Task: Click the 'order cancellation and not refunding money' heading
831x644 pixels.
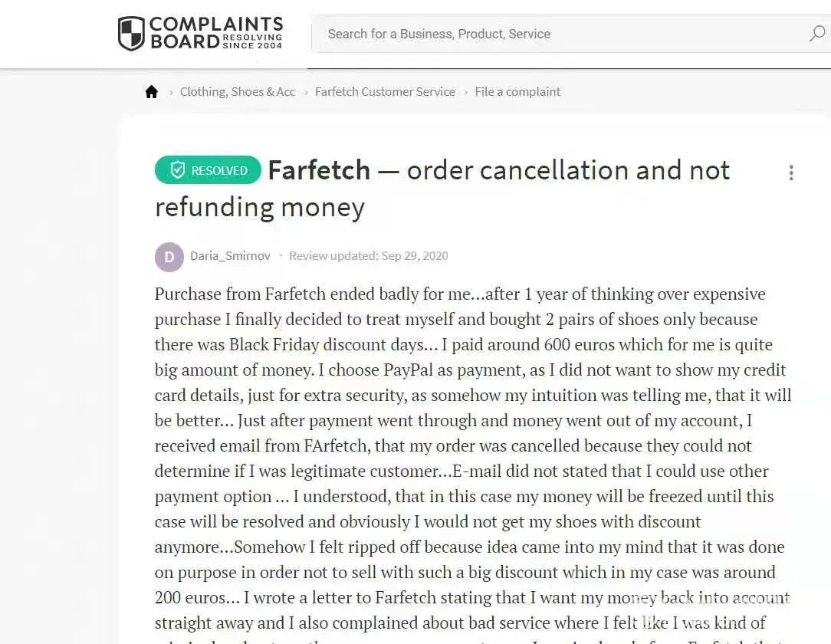Action: (x=567, y=170)
